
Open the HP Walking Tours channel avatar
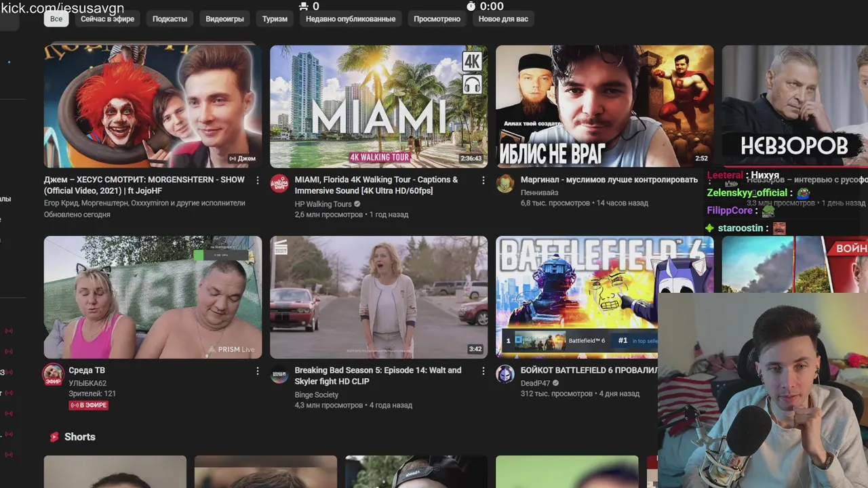coord(279,184)
